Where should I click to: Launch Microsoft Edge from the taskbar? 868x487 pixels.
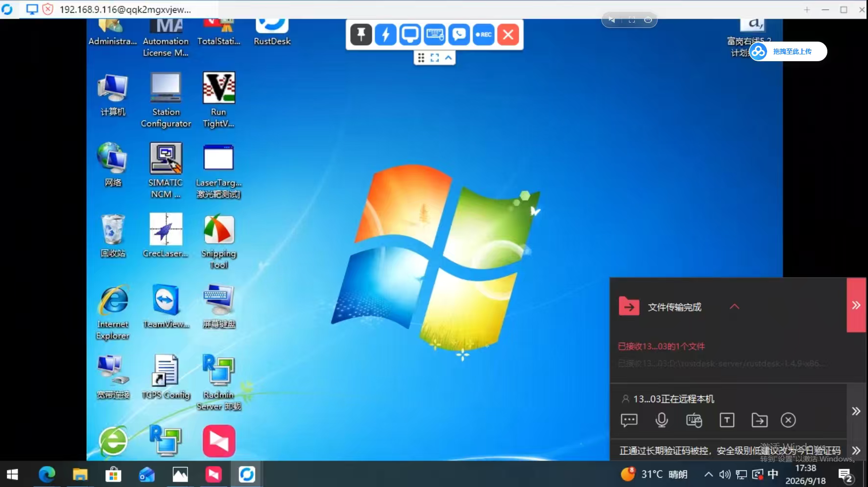click(47, 474)
